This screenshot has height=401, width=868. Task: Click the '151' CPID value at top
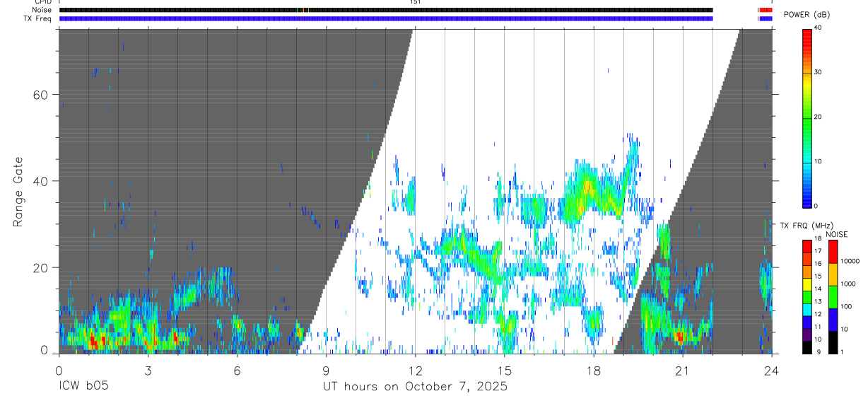(415, 2)
